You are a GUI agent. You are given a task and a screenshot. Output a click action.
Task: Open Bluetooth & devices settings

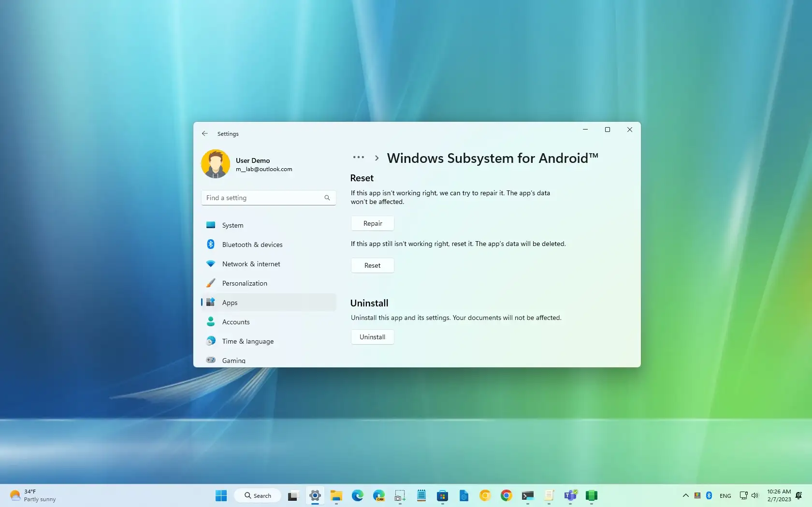coord(252,245)
